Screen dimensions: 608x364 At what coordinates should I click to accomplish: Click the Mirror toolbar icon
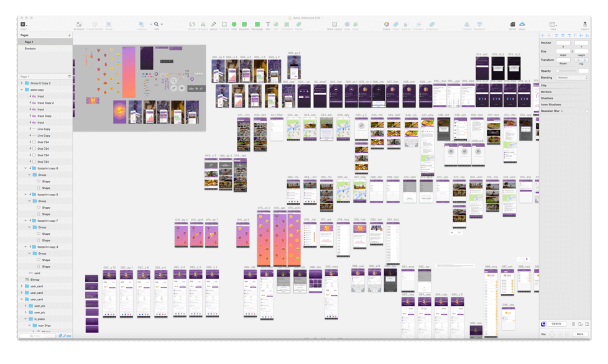pyautogui.click(x=512, y=25)
